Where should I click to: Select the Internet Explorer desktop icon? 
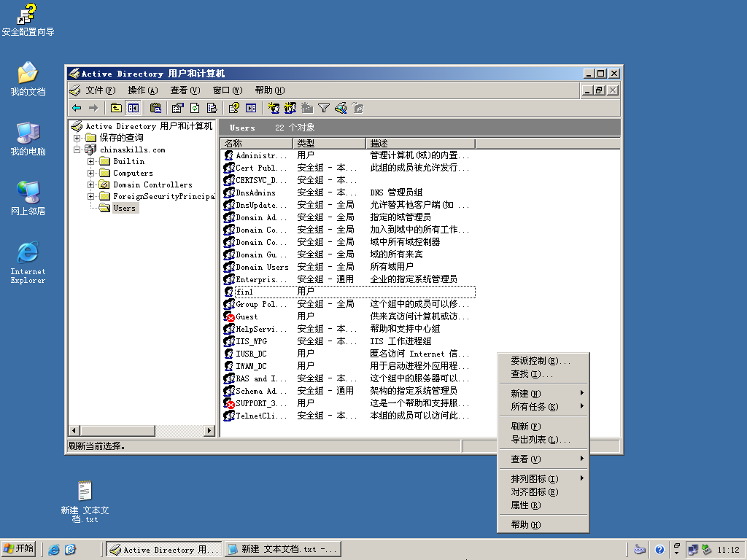(x=28, y=262)
